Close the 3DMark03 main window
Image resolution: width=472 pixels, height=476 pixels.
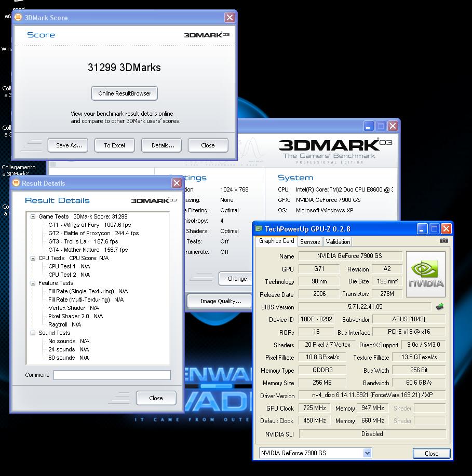393,126
